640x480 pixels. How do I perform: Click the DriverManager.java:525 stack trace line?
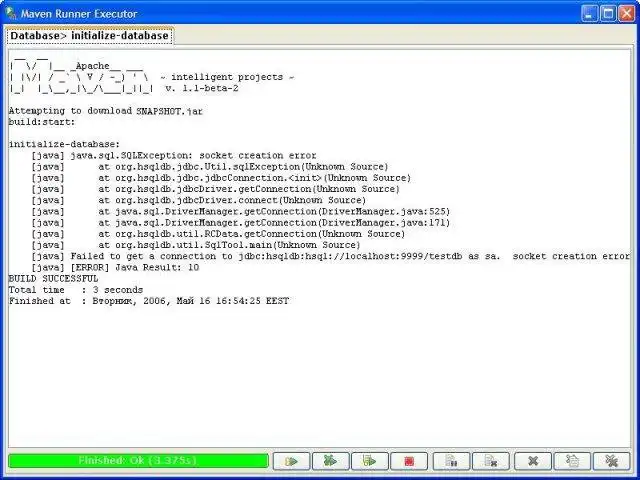[241, 211]
